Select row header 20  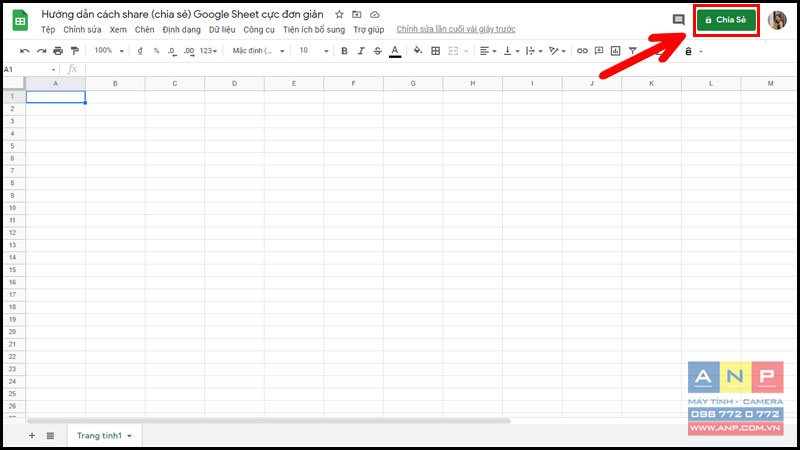[12, 332]
